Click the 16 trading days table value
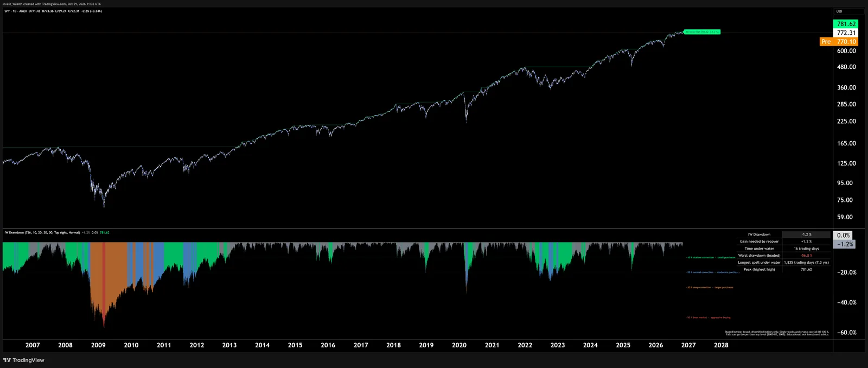 (806, 249)
